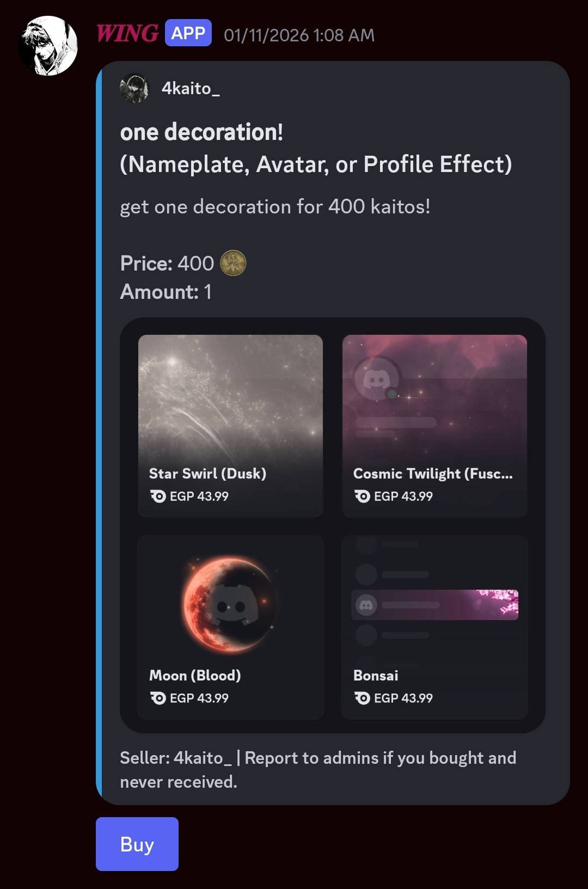The width and height of the screenshot is (588, 889).
Task: Click the Moon (Blood) item title
Action: tap(195, 676)
